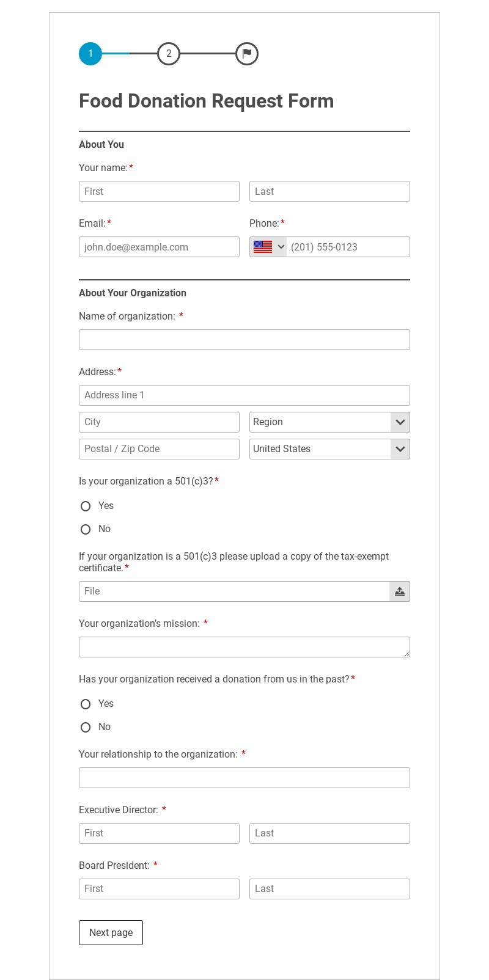The image size is (489, 980).
Task: Click the Next page button
Action: click(111, 932)
